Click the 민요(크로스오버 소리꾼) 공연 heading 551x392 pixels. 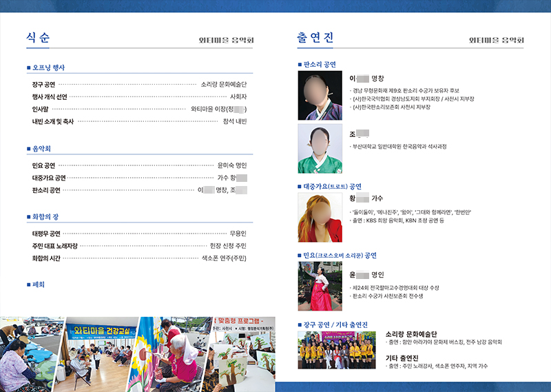[340, 255]
